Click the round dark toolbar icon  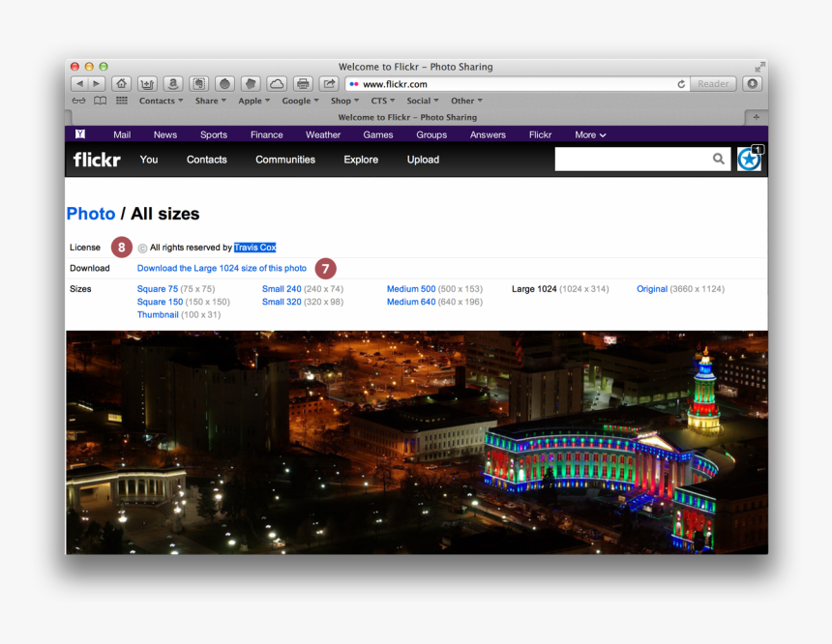[224, 84]
